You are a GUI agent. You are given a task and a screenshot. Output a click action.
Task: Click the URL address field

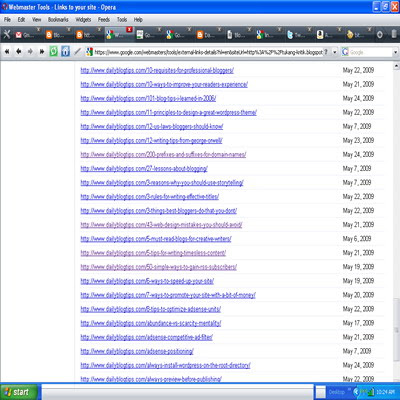coord(208,52)
